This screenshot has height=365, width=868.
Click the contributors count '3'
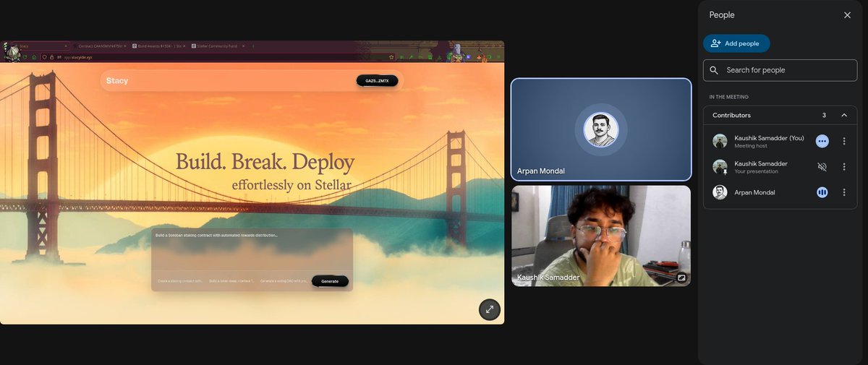[824, 115]
